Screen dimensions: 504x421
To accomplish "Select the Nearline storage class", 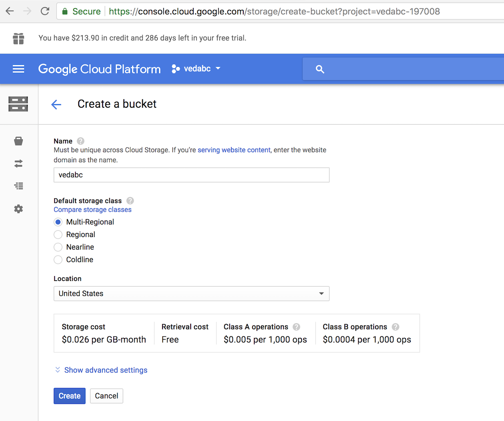I will point(58,247).
